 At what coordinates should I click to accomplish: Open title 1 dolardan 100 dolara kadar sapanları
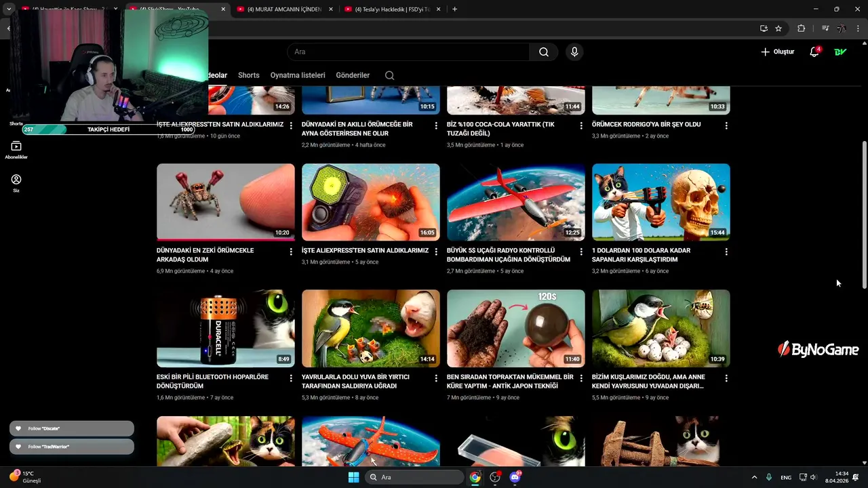coord(641,255)
